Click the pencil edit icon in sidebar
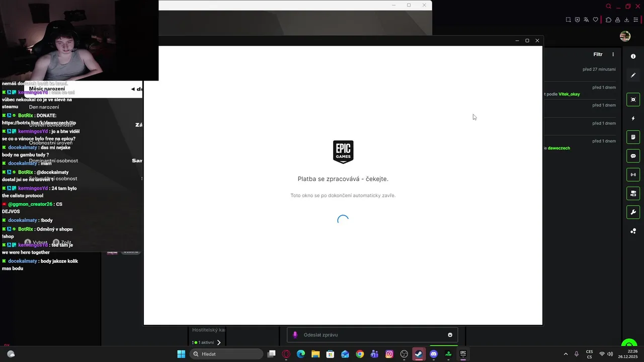 633,75
